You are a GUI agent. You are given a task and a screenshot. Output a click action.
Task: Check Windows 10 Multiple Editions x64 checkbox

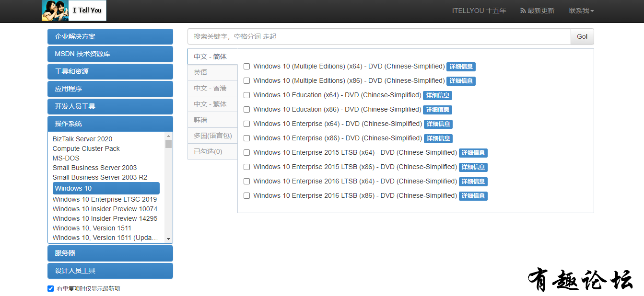(246, 67)
